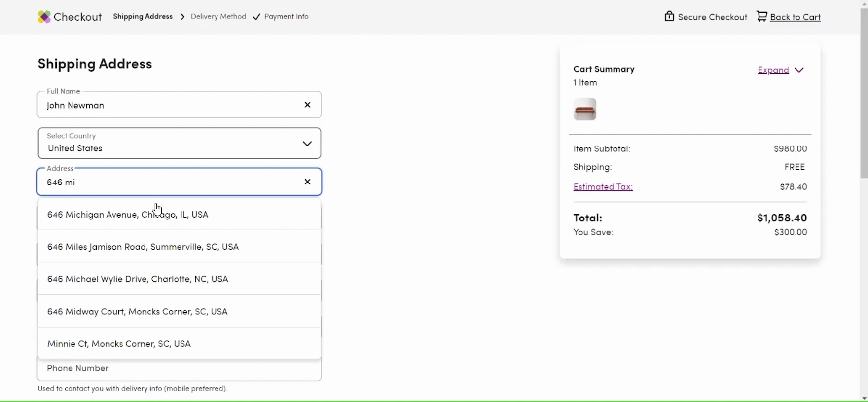Expand the Cart Summary details
The height and width of the screenshot is (402, 868).
click(x=773, y=70)
